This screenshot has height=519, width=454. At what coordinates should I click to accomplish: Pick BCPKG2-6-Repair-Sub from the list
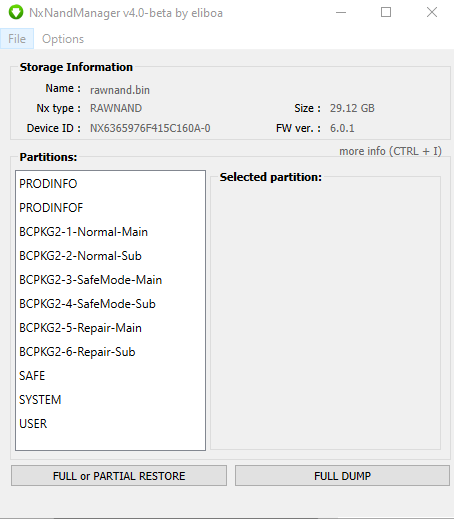coord(110,352)
